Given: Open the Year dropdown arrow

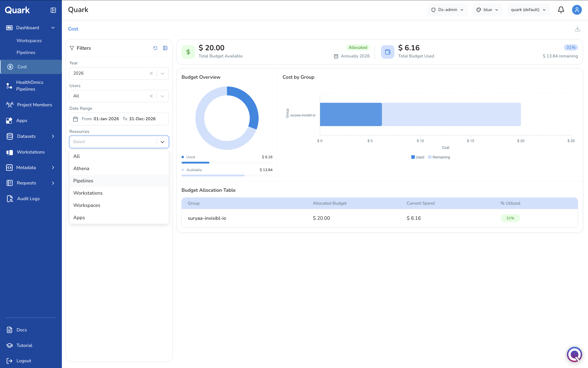Looking at the screenshot, I should click(x=163, y=73).
